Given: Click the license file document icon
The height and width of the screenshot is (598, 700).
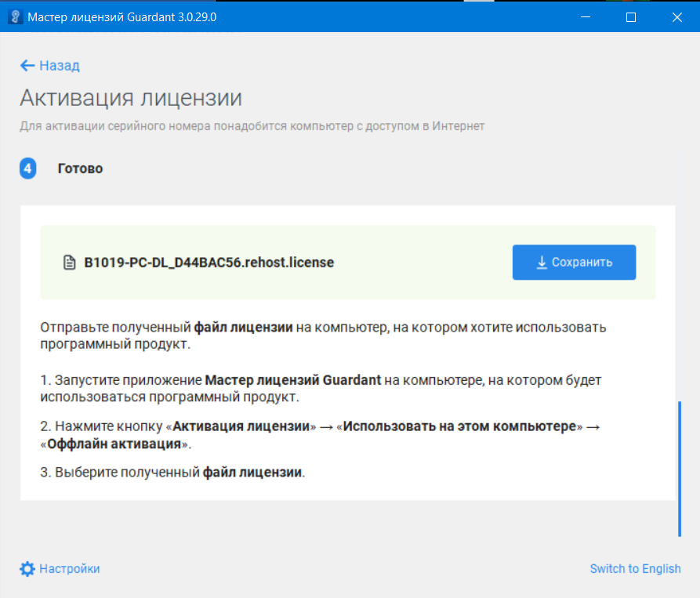Looking at the screenshot, I should click(69, 263).
